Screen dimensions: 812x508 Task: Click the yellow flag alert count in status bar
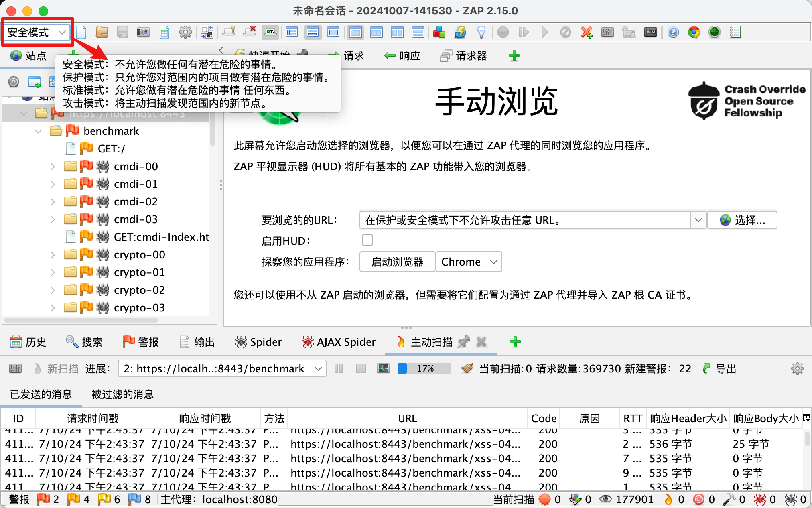tap(109, 499)
